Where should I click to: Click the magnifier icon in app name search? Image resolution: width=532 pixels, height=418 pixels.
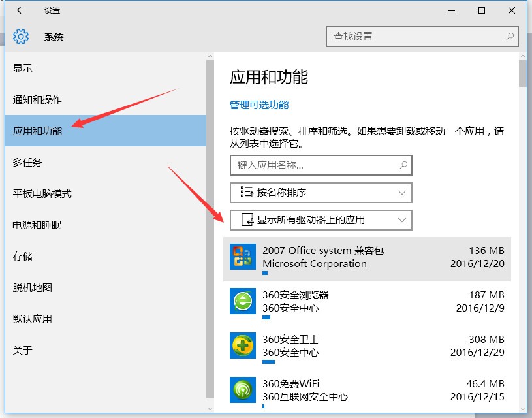403,165
